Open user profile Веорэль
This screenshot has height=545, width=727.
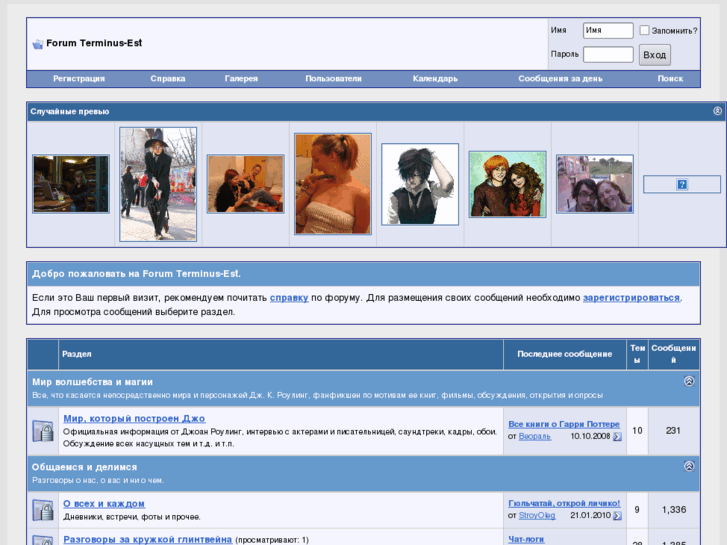click(x=535, y=436)
